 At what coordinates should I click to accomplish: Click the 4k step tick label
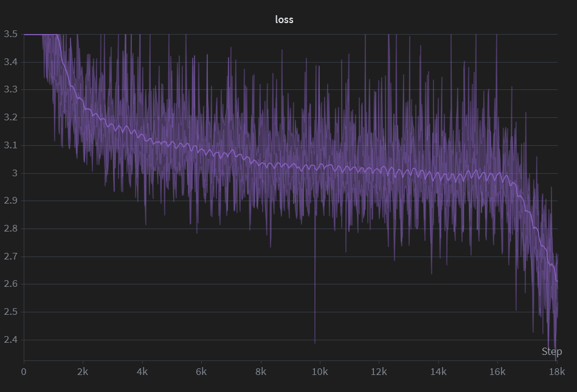point(142,371)
